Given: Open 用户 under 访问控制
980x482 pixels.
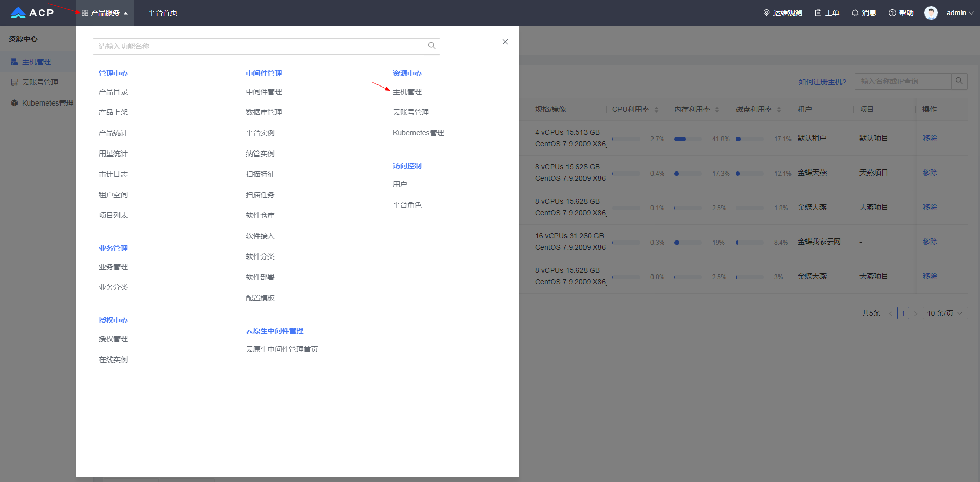Looking at the screenshot, I should (400, 184).
